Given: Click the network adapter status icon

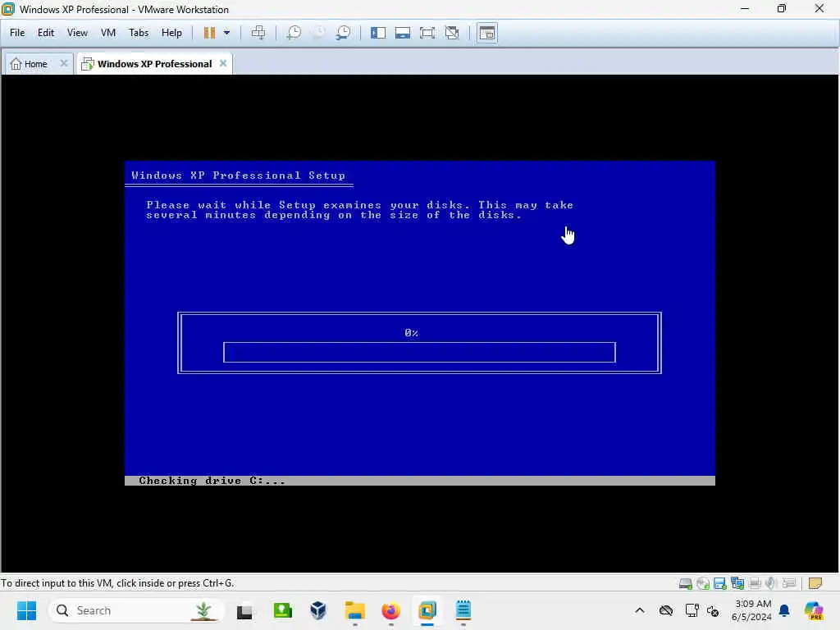Looking at the screenshot, I should tap(737, 583).
